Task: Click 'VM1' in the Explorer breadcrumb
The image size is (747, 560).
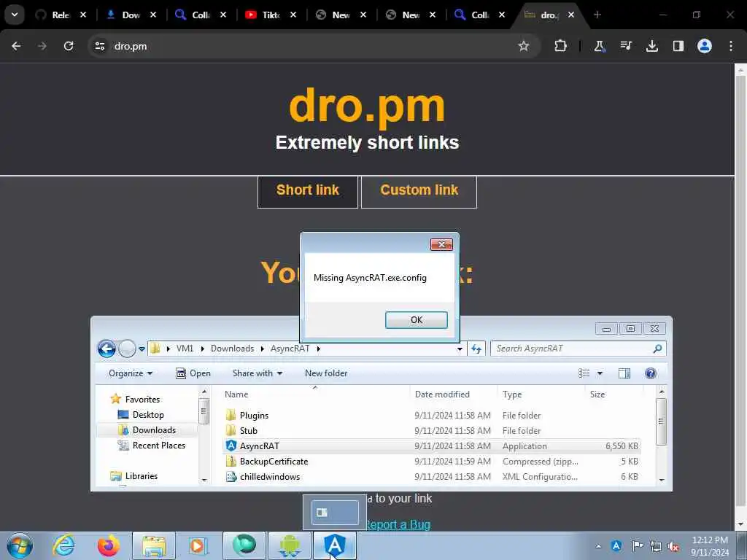Action: click(x=185, y=349)
